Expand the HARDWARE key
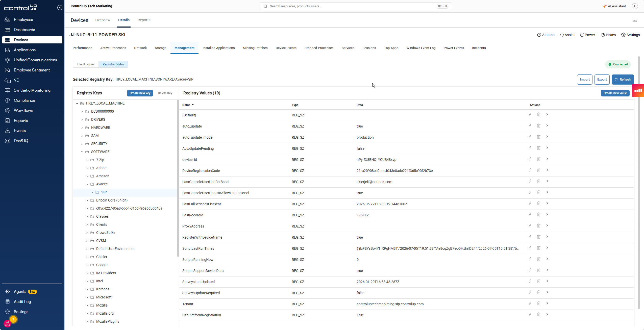 click(82, 128)
